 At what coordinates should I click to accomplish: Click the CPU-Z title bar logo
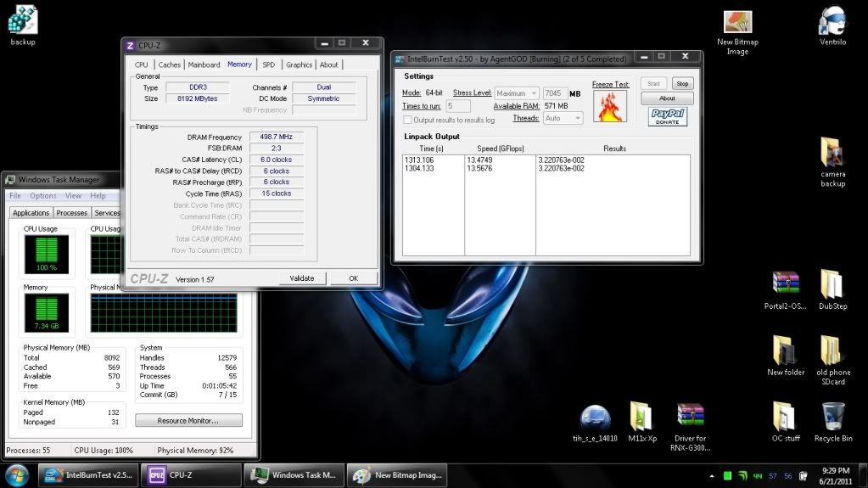tap(131, 46)
